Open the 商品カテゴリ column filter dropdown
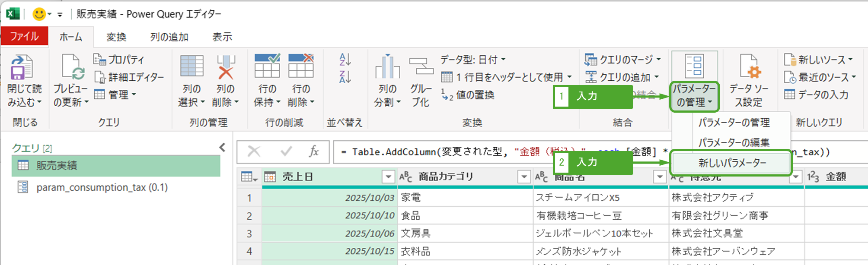Viewport: 868px width, 265px height. click(524, 177)
